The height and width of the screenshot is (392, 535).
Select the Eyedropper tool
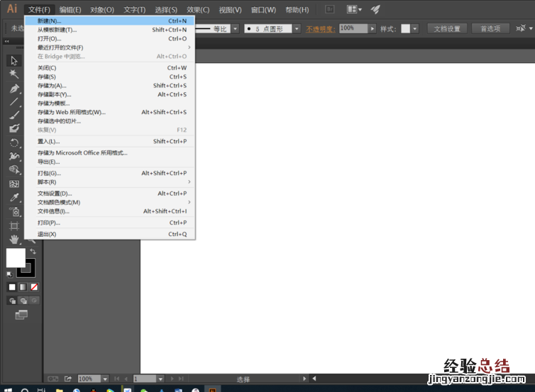(14, 197)
